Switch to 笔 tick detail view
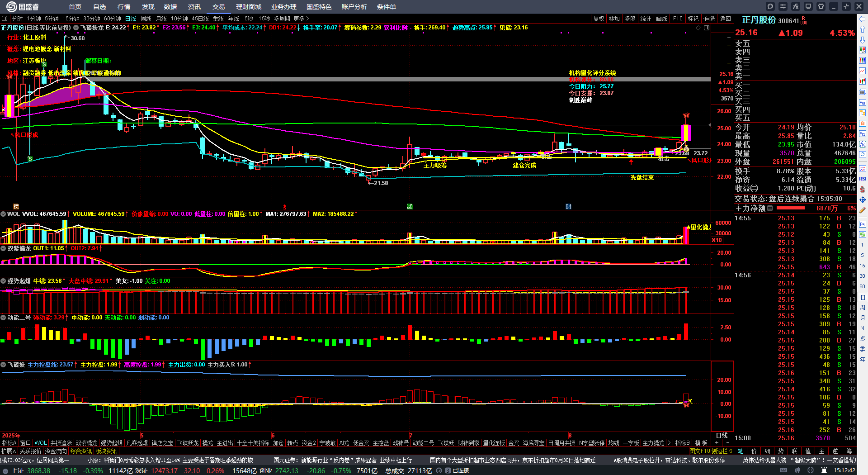Screen dimensions: 868x475 pyautogui.click(x=740, y=451)
